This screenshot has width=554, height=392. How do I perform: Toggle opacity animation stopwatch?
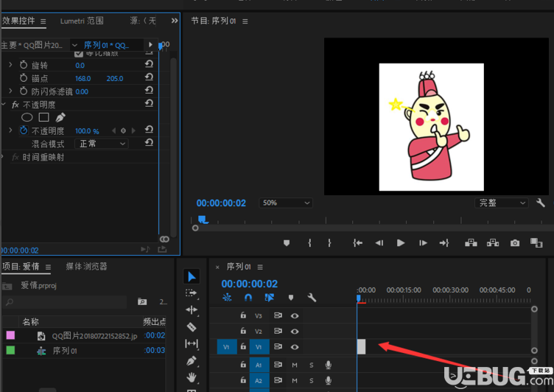pos(24,130)
